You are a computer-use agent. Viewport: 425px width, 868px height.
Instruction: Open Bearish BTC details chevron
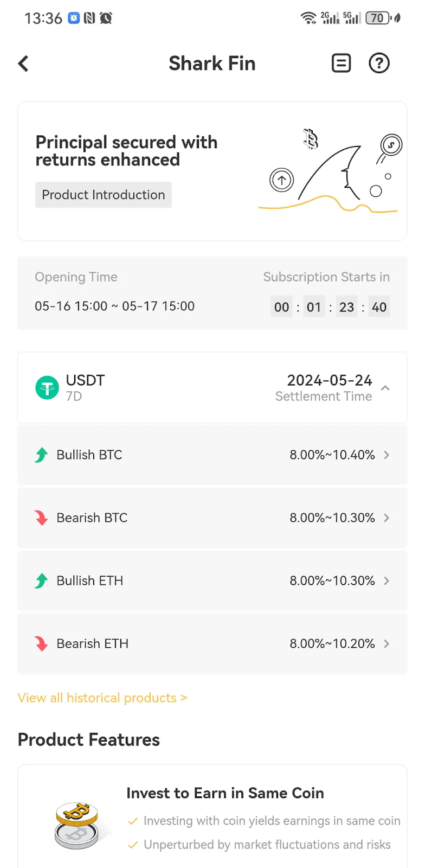pos(387,518)
